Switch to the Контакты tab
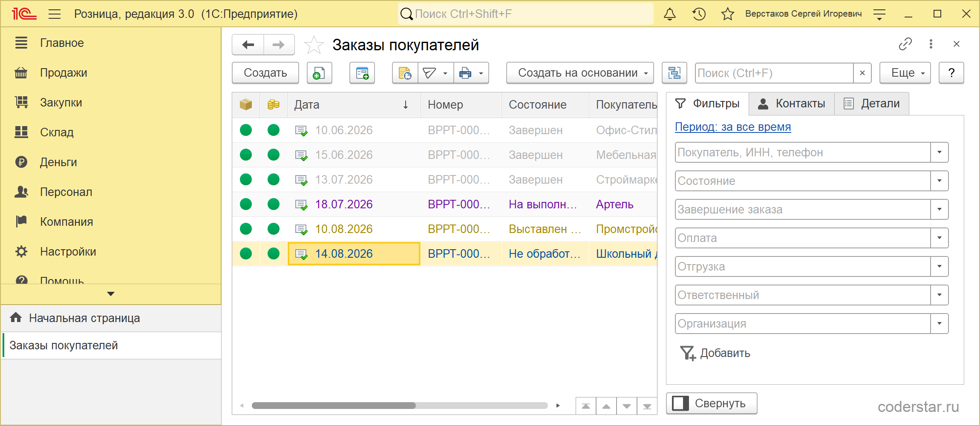 point(791,104)
